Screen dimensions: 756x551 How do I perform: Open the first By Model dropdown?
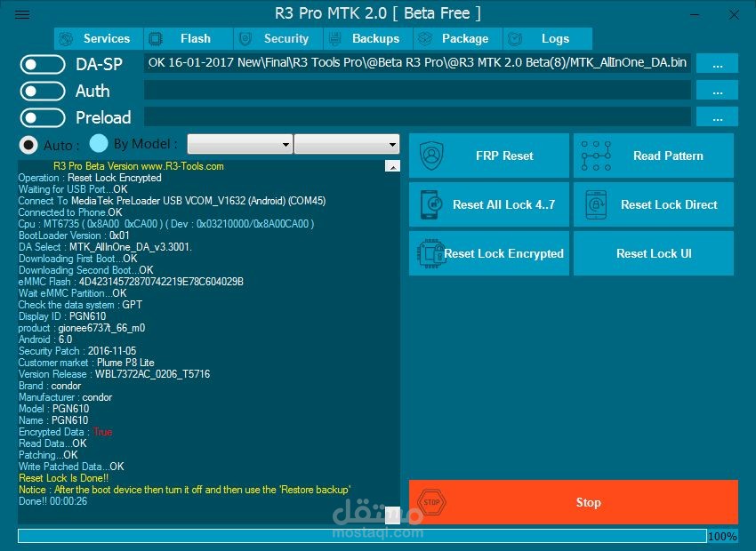240,144
